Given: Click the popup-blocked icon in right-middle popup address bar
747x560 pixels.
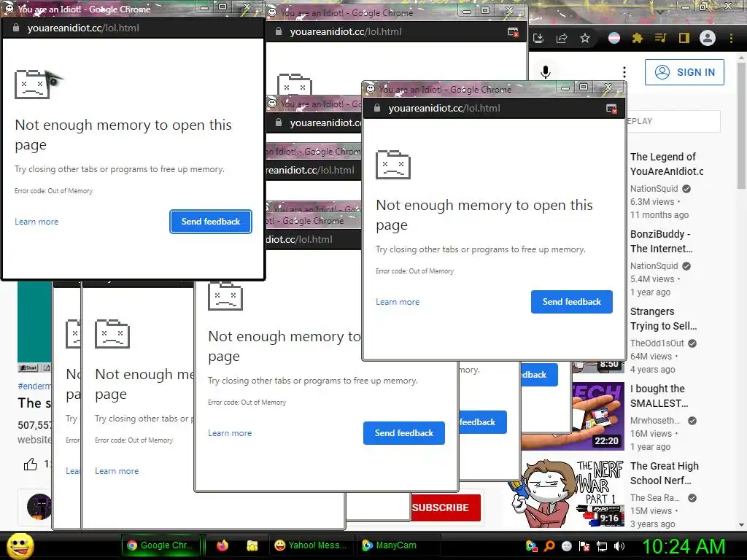Looking at the screenshot, I should point(612,109).
